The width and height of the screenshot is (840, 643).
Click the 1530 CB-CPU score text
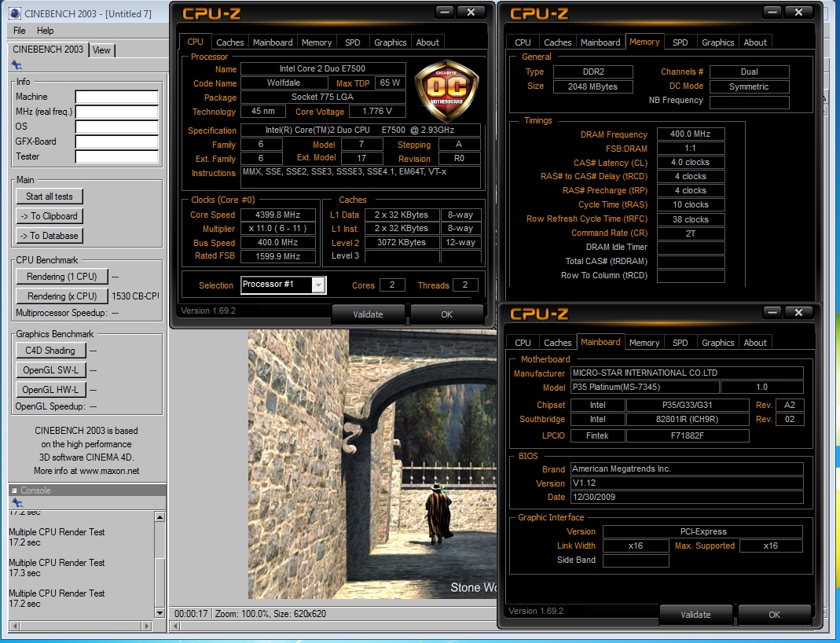pyautogui.click(x=135, y=296)
